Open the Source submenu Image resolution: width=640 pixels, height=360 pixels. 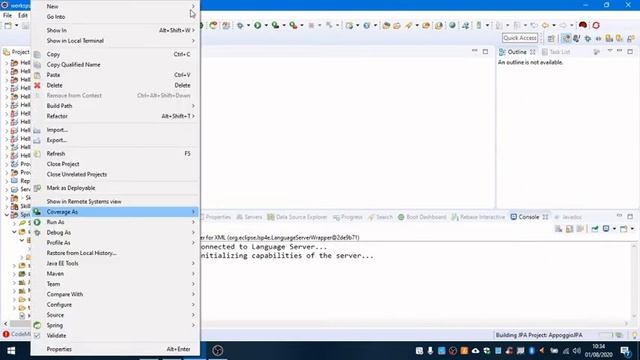[x=115, y=315]
